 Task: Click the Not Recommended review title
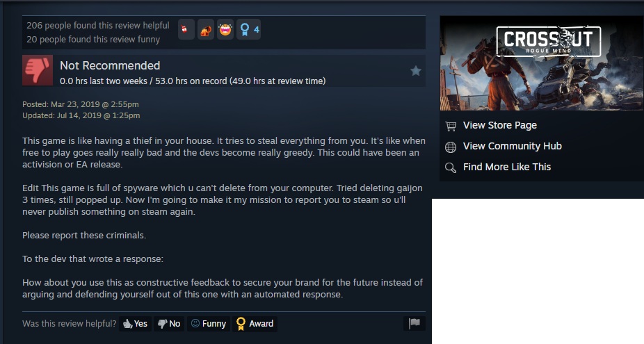tap(110, 65)
